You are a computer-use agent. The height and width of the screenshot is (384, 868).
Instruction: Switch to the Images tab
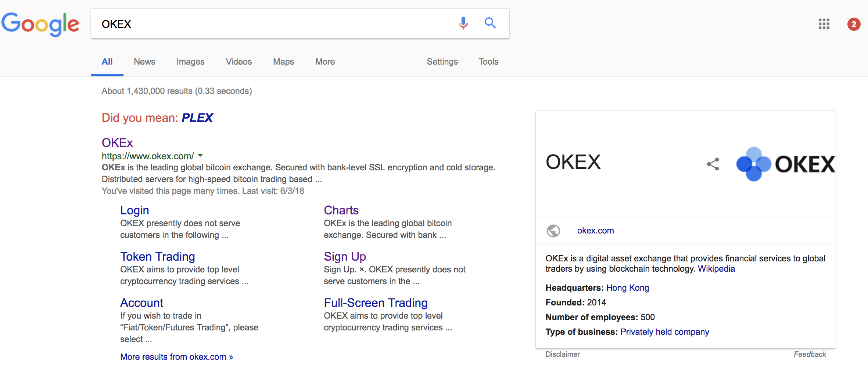click(190, 62)
